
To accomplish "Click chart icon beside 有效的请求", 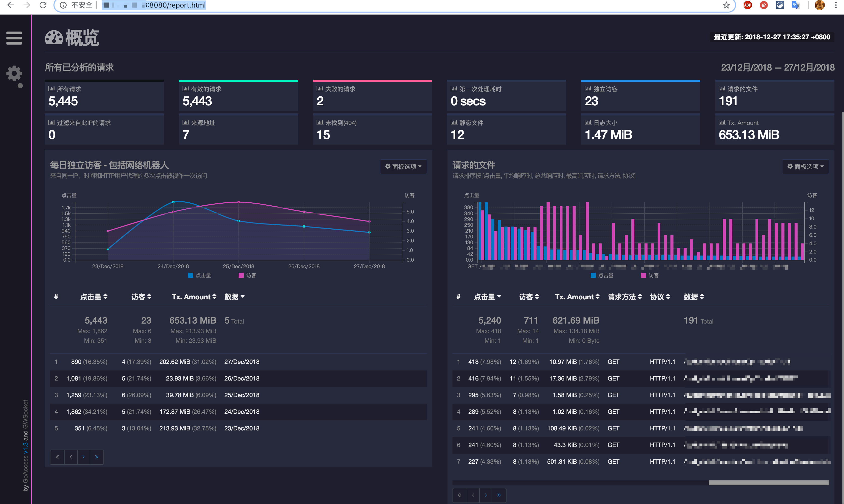I will [186, 89].
